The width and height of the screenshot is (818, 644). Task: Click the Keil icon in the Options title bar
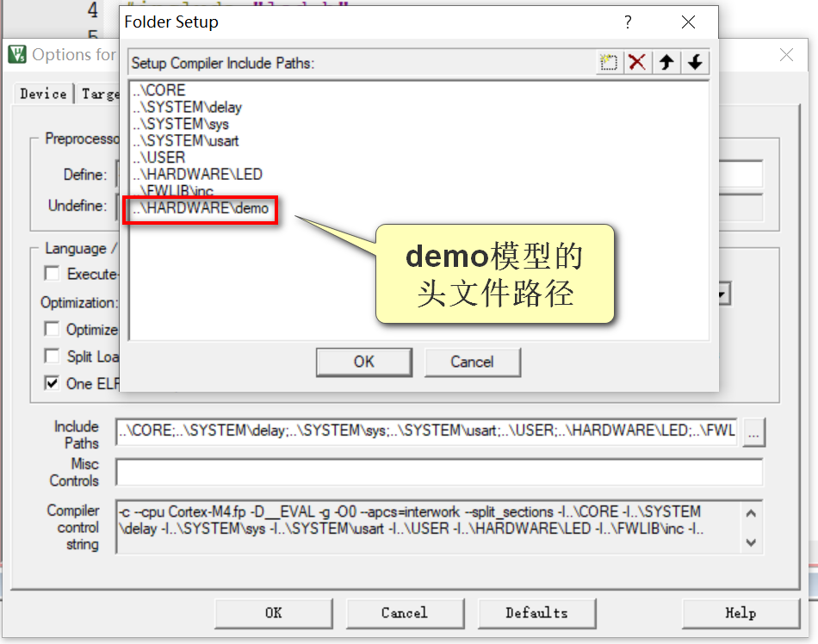click(16, 54)
